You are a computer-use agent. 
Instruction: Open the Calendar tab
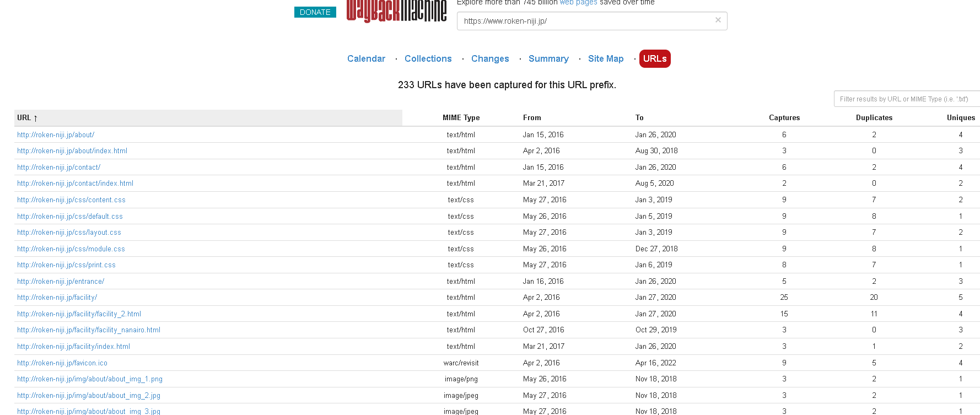coord(366,58)
